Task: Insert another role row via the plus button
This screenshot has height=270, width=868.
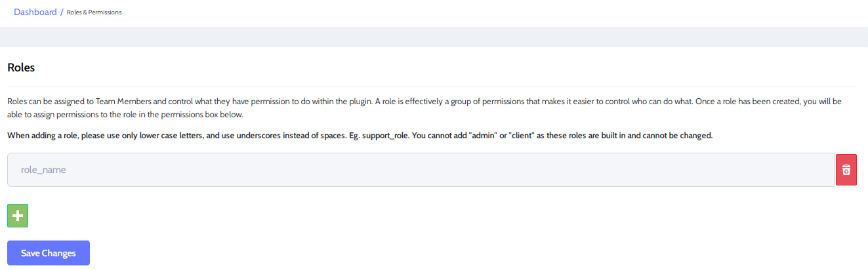Action: pos(18,216)
